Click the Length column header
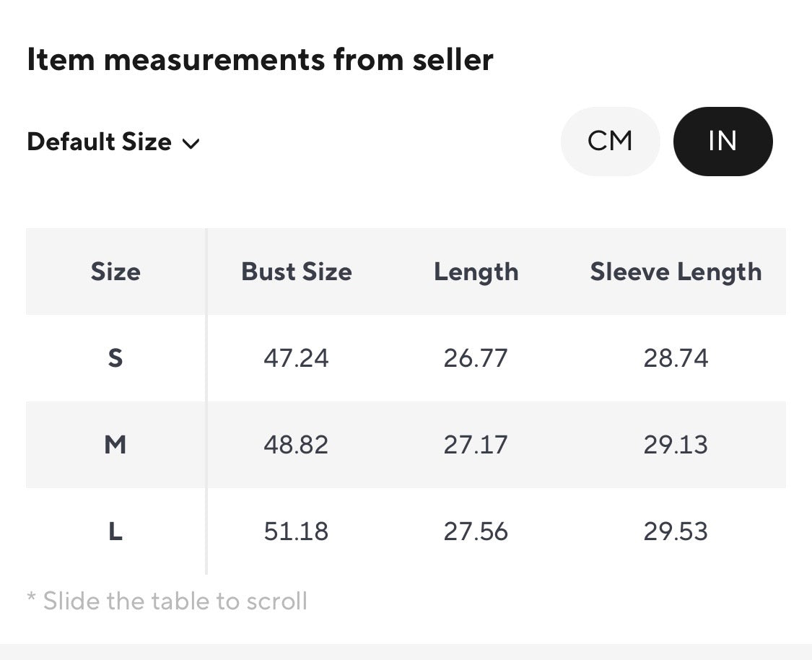 [x=476, y=272]
